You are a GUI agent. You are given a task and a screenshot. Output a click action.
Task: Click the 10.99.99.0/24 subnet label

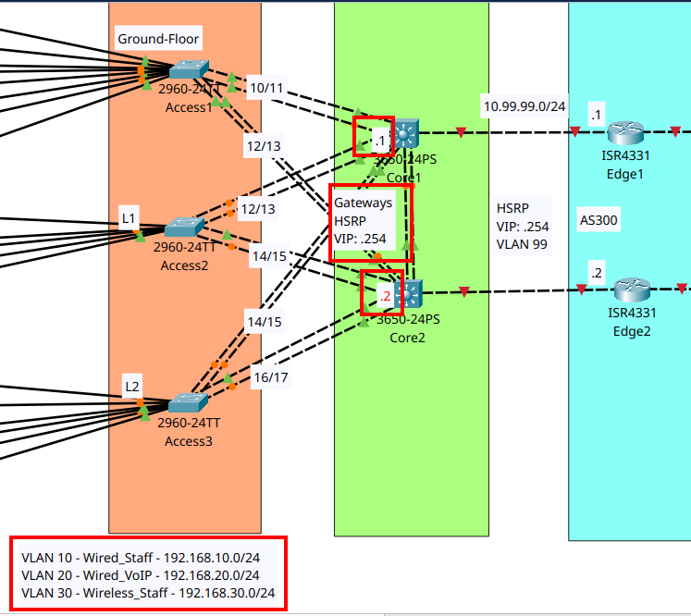tap(524, 106)
